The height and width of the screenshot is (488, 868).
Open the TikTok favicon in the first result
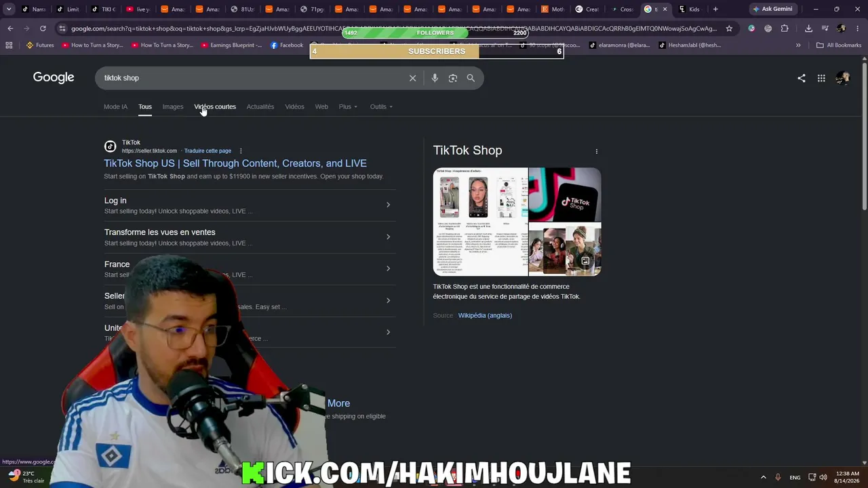pos(110,146)
